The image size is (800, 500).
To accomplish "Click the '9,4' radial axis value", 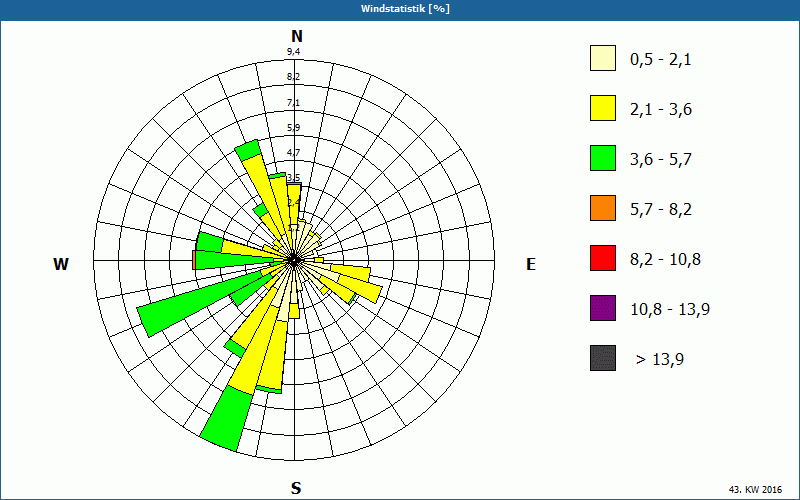I will [x=293, y=52].
